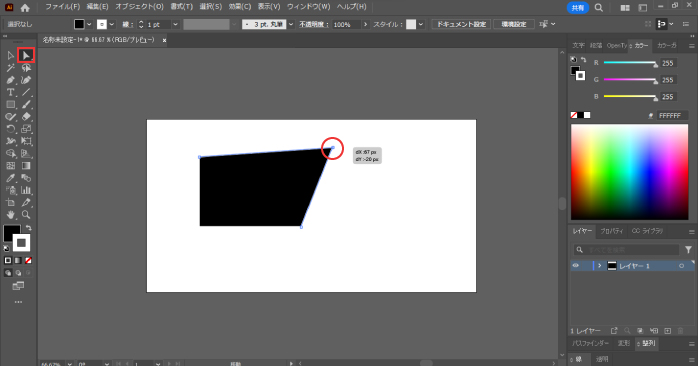Image resolution: width=698 pixels, height=366 pixels.
Task: Select the Artboard tool
Action: click(10, 203)
